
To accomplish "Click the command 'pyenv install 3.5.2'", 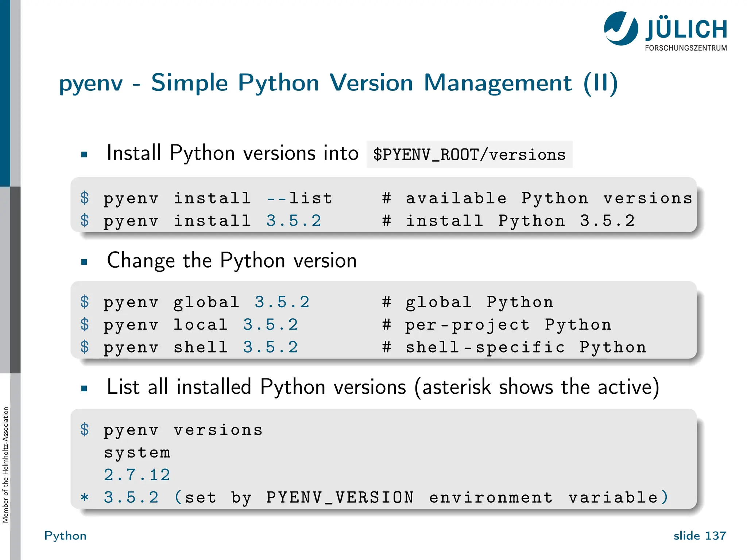I will (212, 221).
